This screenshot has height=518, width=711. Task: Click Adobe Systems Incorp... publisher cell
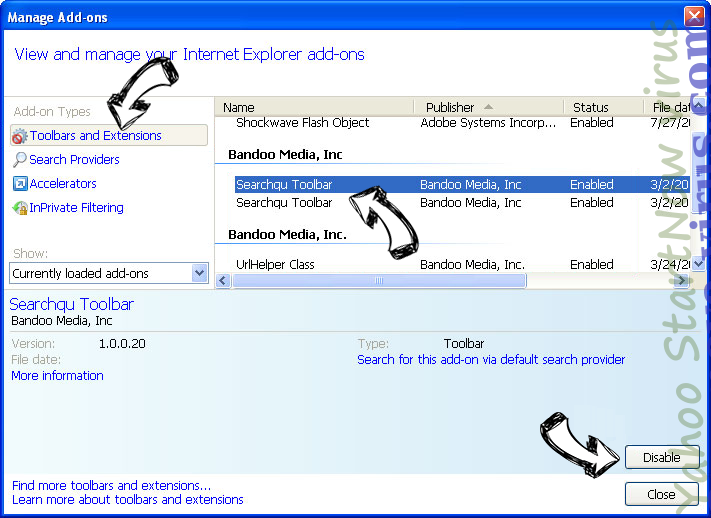[488, 122]
